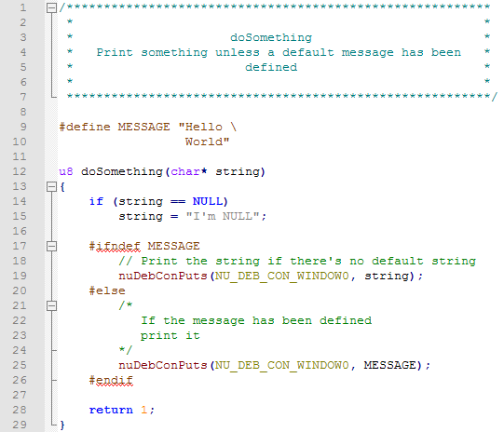The height and width of the screenshot is (432, 504).
Task: Click the word doSomething in the header comment
Action: point(271,37)
